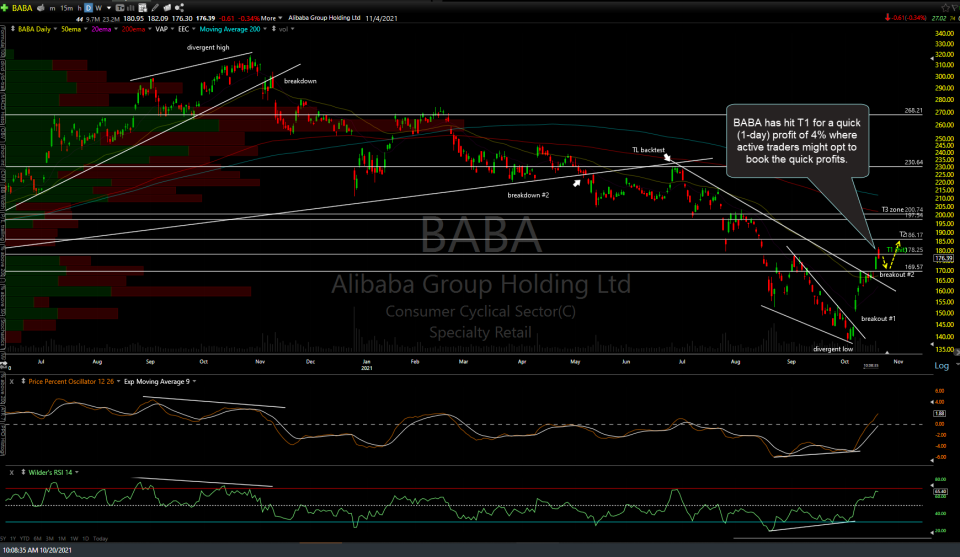Click the 11/4/2021 date in quote line
The image size is (960, 557).
381,18
